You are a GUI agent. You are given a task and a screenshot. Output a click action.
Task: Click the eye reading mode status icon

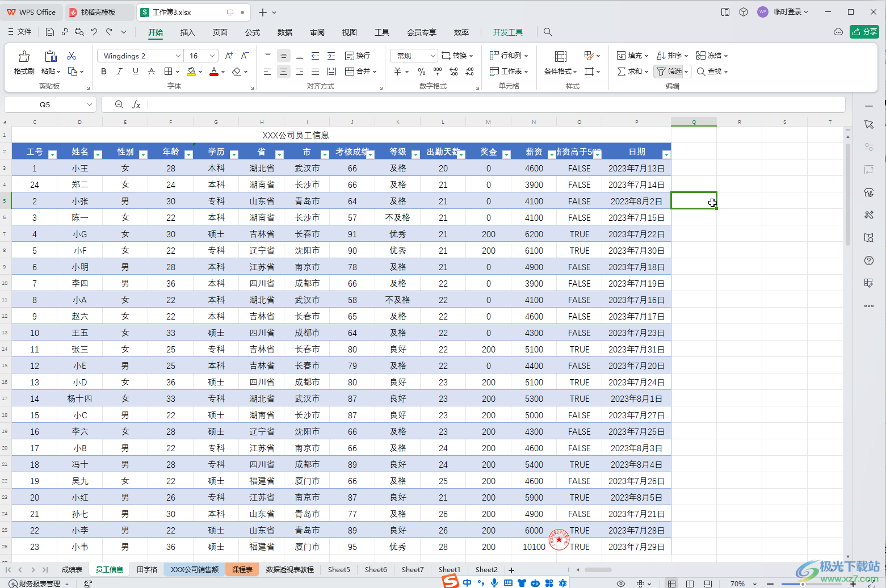click(621, 583)
